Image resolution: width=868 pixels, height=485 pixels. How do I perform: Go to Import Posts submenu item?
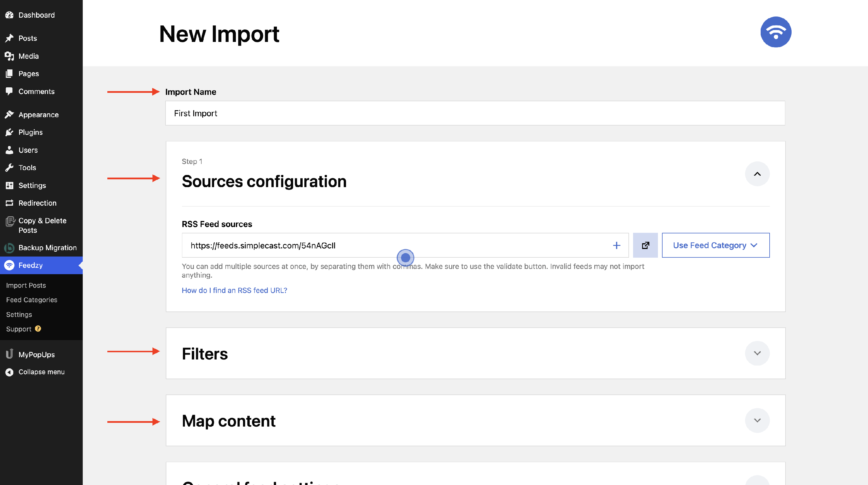point(26,285)
